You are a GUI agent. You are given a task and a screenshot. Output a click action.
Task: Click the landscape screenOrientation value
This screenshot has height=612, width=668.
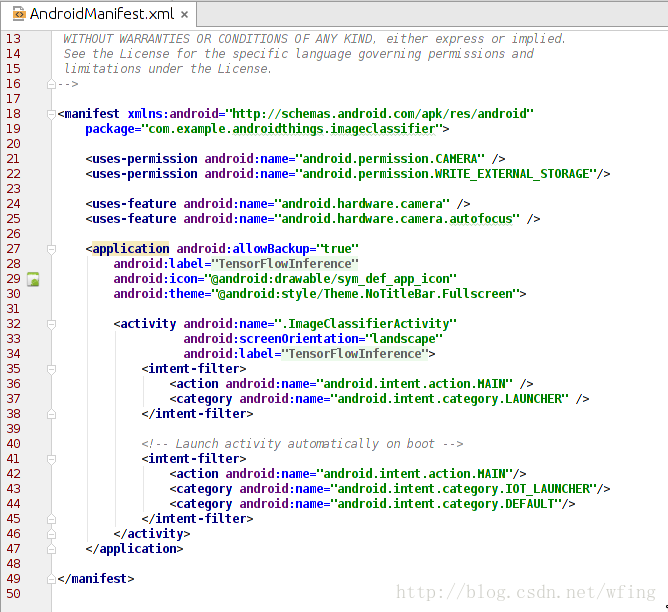[x=404, y=339]
